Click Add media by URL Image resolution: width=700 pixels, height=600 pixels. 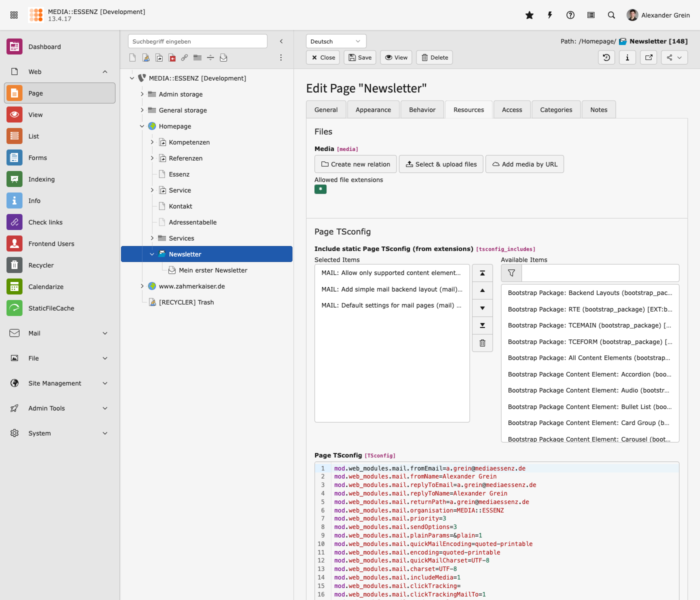point(524,164)
